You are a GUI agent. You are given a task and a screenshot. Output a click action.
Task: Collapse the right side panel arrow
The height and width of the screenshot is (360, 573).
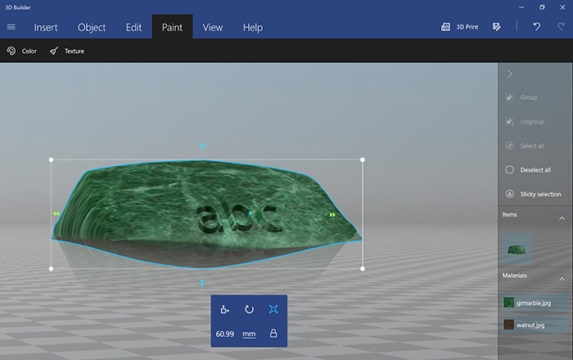click(x=509, y=74)
